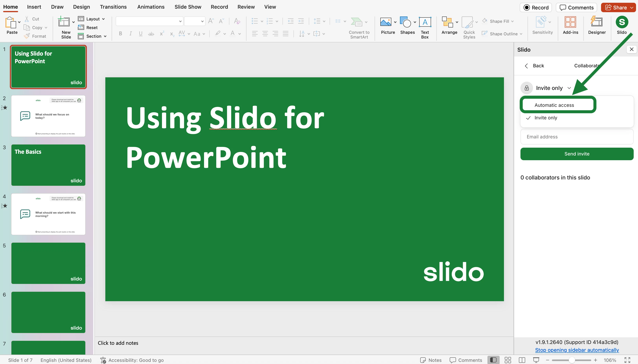Close the Slido sidebar

click(x=631, y=49)
